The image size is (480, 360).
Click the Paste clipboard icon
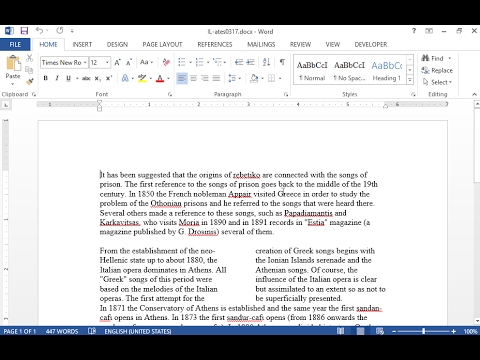13,63
